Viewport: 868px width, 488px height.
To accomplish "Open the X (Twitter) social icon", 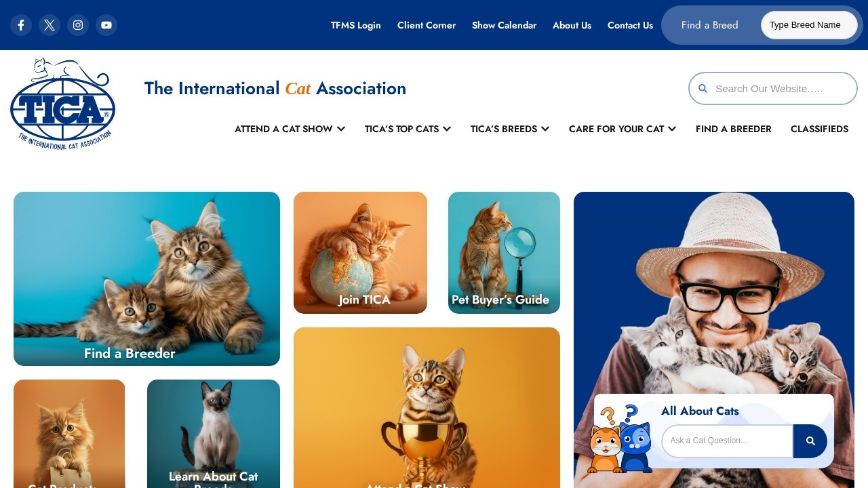I will [50, 25].
